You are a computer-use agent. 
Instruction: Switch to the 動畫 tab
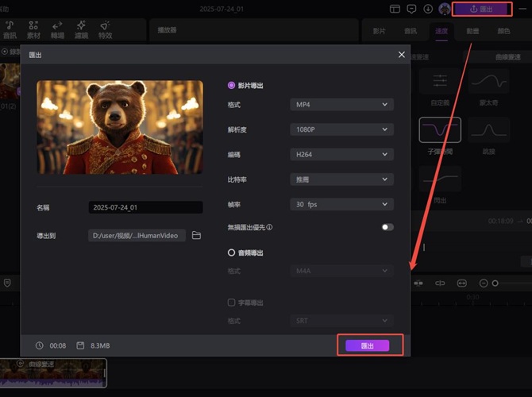tap(472, 31)
